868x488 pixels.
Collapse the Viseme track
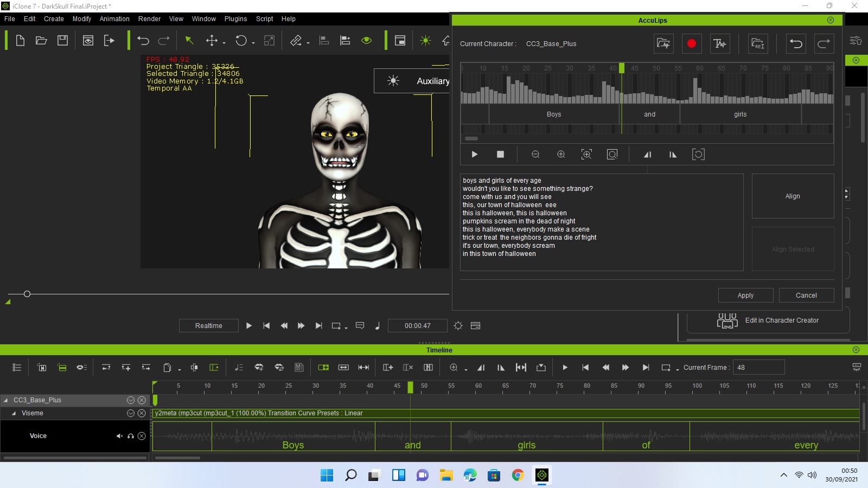coord(14,413)
